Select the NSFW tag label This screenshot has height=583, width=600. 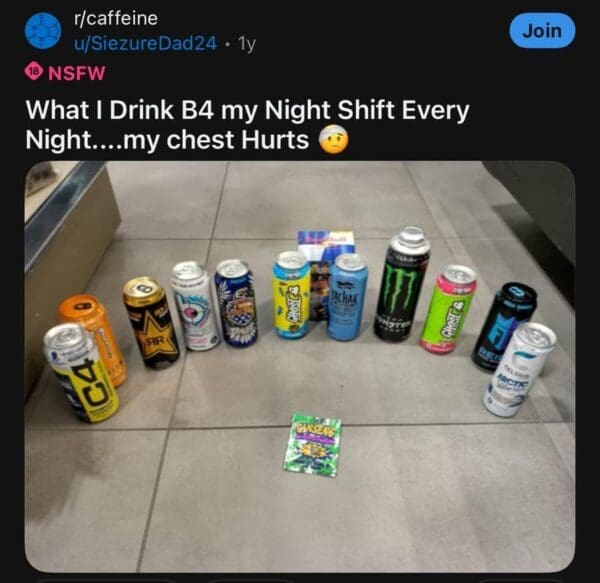pyautogui.click(x=76, y=73)
